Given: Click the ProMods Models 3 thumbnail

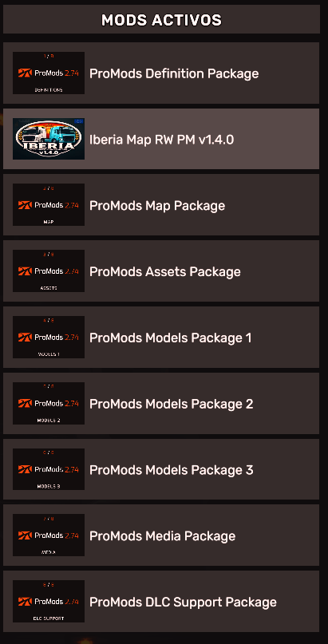Looking at the screenshot, I should pyautogui.click(x=49, y=469).
